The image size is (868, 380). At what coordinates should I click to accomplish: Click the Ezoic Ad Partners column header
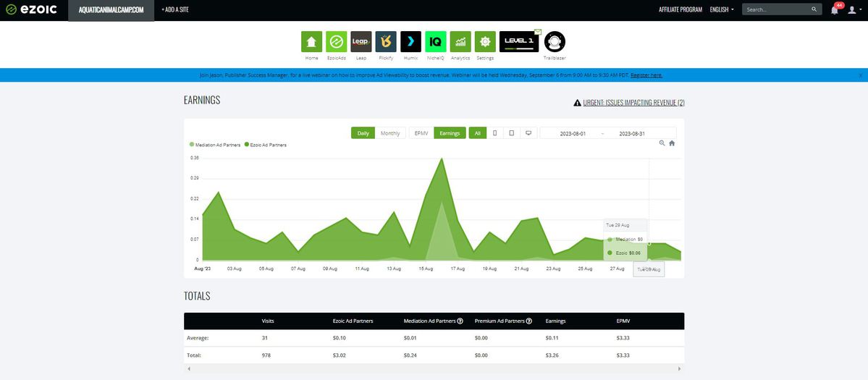coord(353,321)
